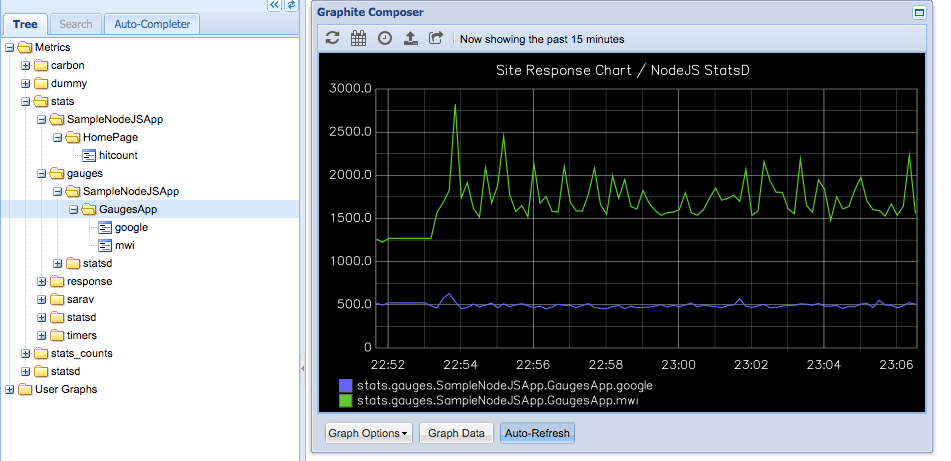Click the Graph Data button
This screenshot has height=461, width=951.
(456, 433)
